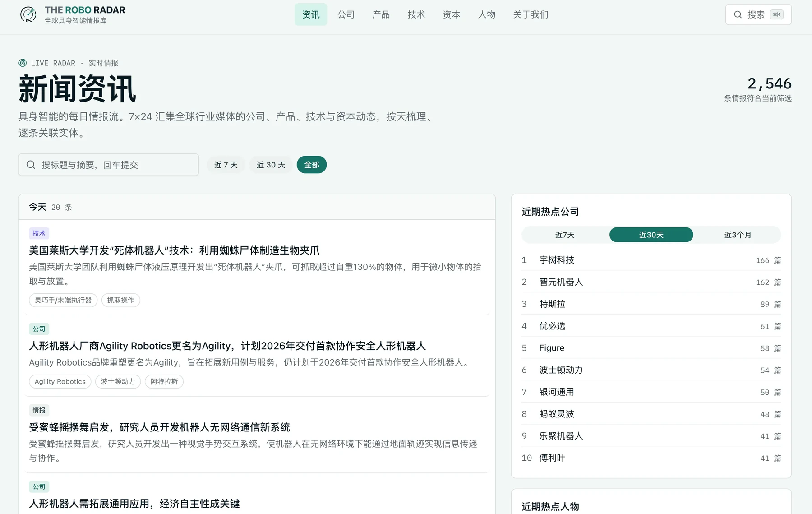Click the 抓取操作 tag
Screen dimensions: 812x514
tap(121, 300)
